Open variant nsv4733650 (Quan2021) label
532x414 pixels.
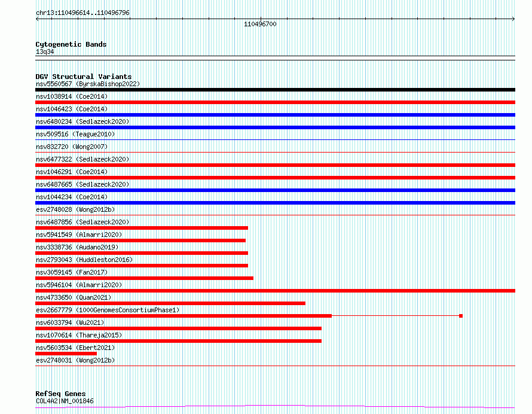74,297
